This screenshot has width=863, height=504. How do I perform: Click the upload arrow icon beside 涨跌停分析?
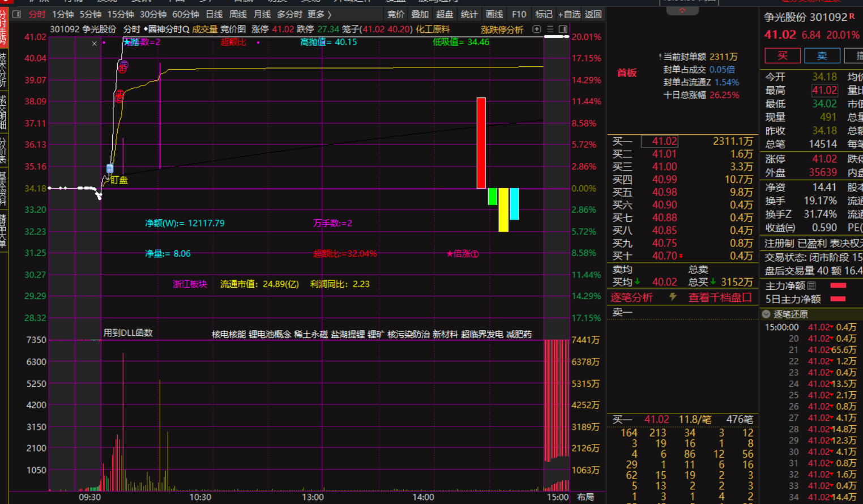537,29
